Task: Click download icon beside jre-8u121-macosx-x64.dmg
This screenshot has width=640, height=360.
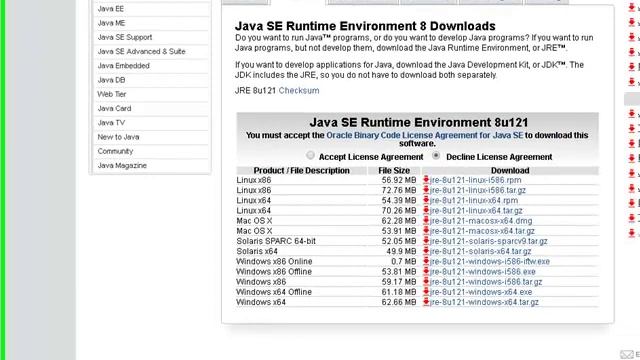Action: (426, 221)
